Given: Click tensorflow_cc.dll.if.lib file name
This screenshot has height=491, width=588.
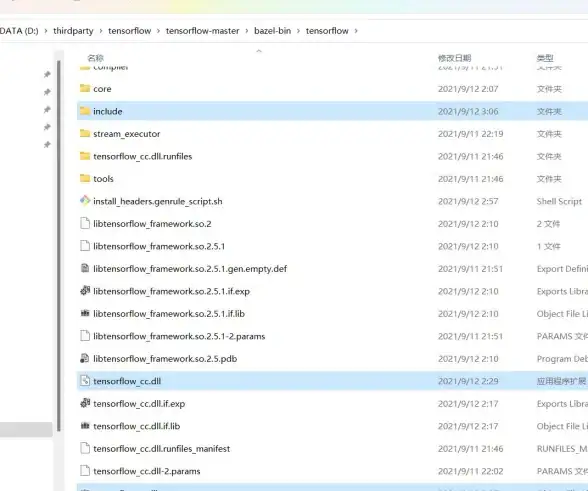Looking at the screenshot, I should [x=136, y=426].
